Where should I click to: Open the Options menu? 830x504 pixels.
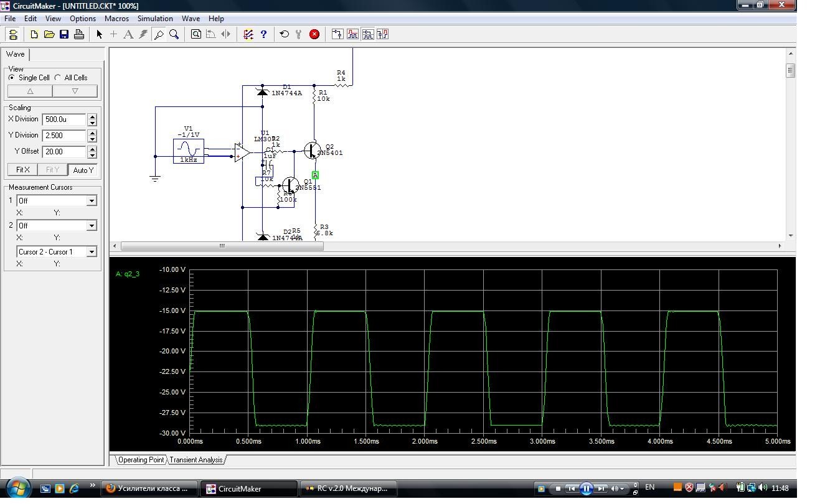83,19
